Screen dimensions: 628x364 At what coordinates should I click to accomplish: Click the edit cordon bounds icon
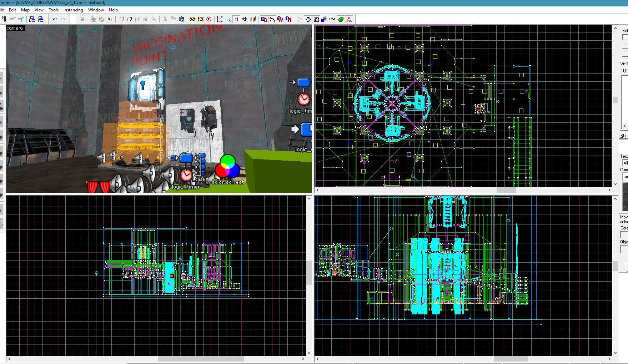201,19
